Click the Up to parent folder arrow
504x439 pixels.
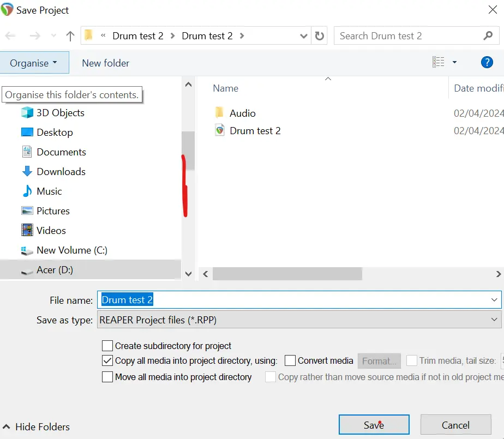70,36
